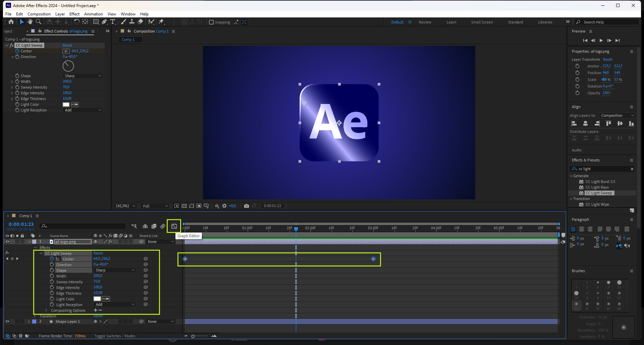Select the Horizontal Type tool
644x345 pixels.
pos(113,22)
